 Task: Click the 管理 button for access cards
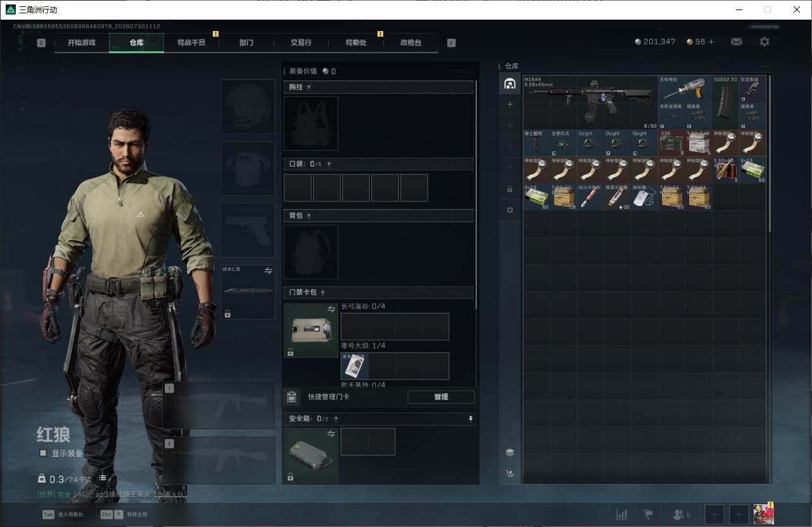click(441, 397)
